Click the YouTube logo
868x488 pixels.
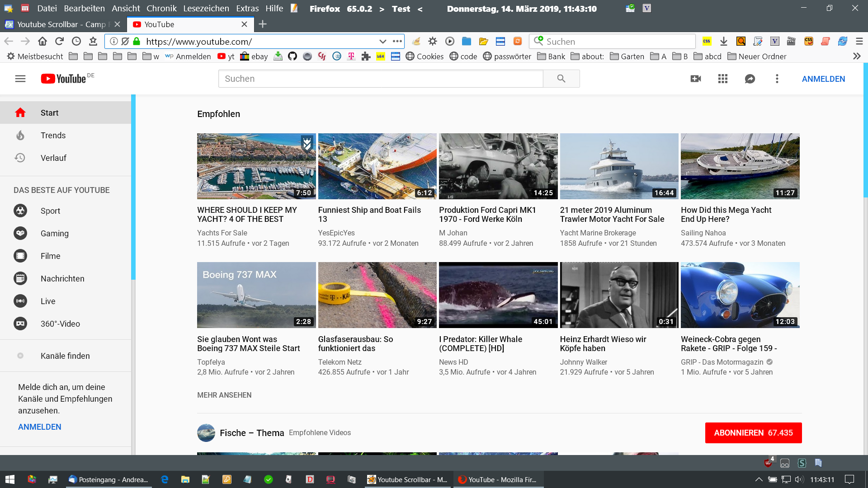tap(64, 79)
